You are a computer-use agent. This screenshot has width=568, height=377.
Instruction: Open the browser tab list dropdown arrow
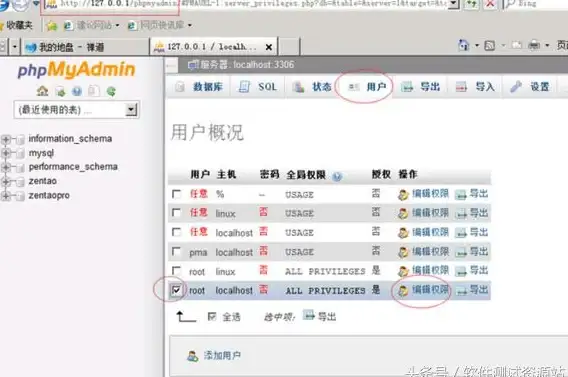14,47
